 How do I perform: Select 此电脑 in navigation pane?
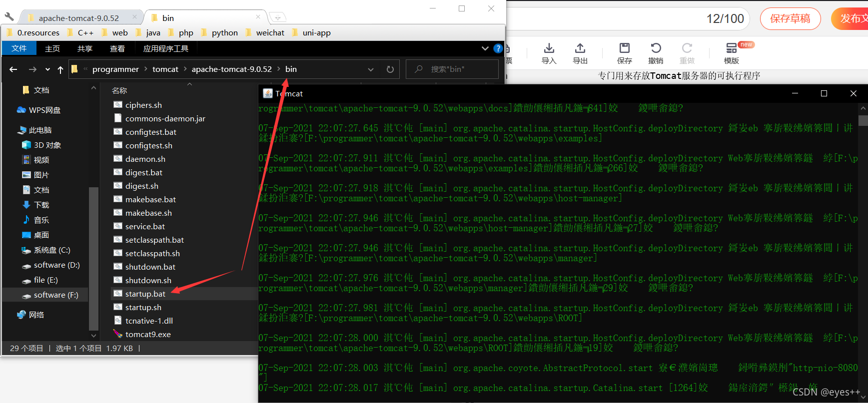34,130
